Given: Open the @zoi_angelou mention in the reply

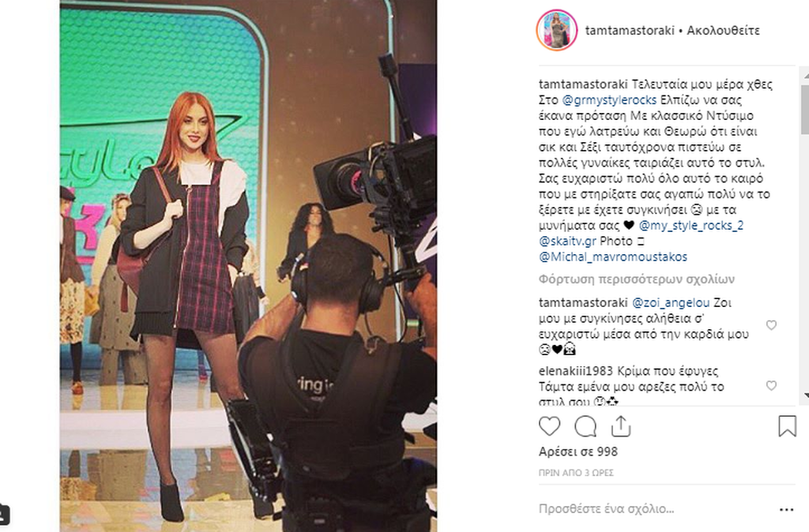Looking at the screenshot, I should pos(671,302).
